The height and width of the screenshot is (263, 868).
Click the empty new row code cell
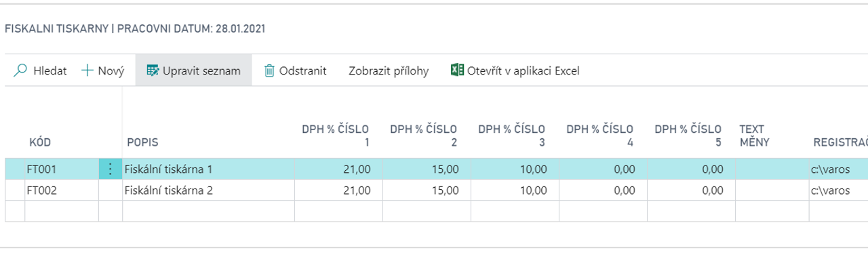[62, 211]
